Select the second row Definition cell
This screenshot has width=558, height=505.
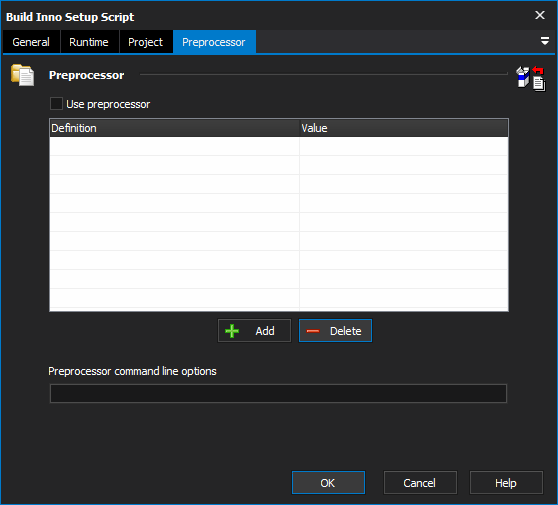(174, 165)
